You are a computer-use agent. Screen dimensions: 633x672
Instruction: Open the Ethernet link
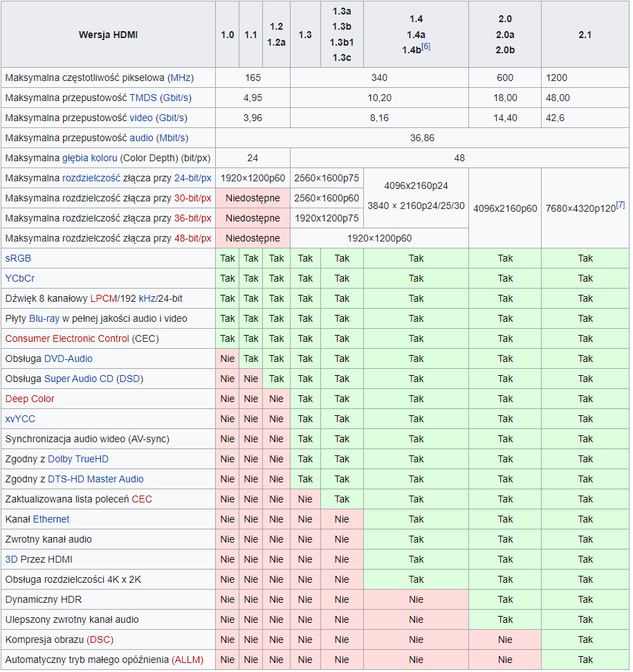51,520
